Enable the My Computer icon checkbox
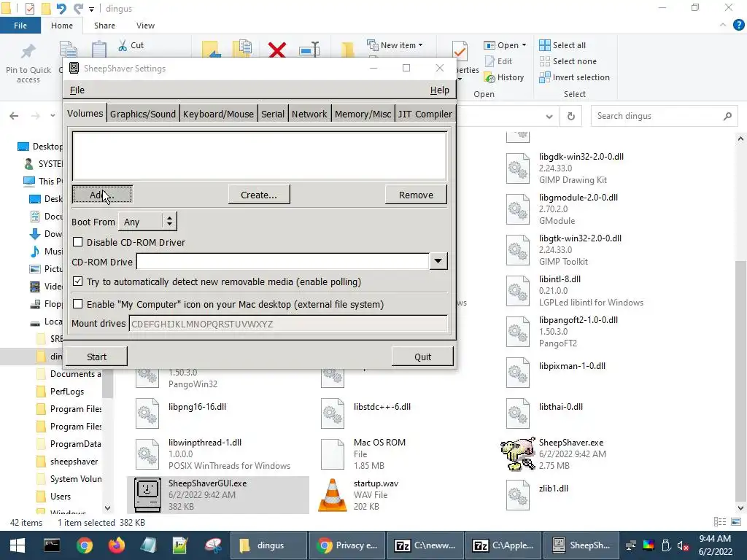 77,304
